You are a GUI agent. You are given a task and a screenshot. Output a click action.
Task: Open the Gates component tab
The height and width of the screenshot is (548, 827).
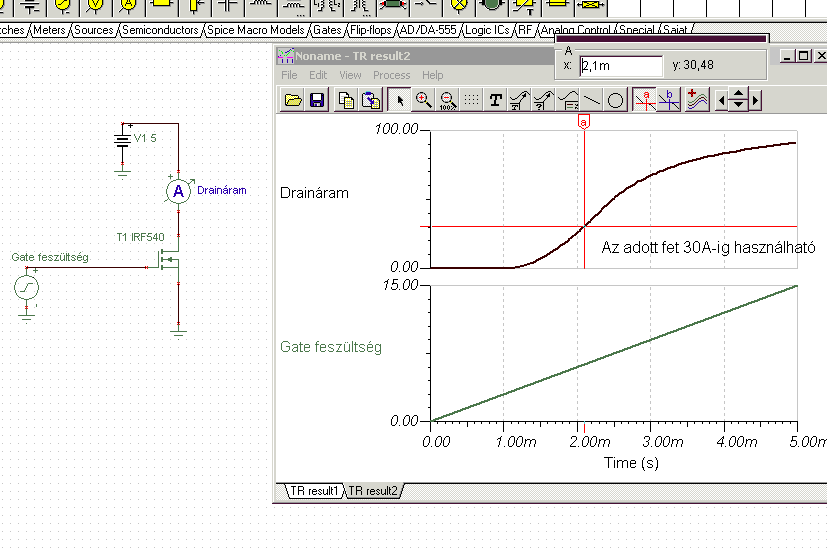pyautogui.click(x=328, y=30)
